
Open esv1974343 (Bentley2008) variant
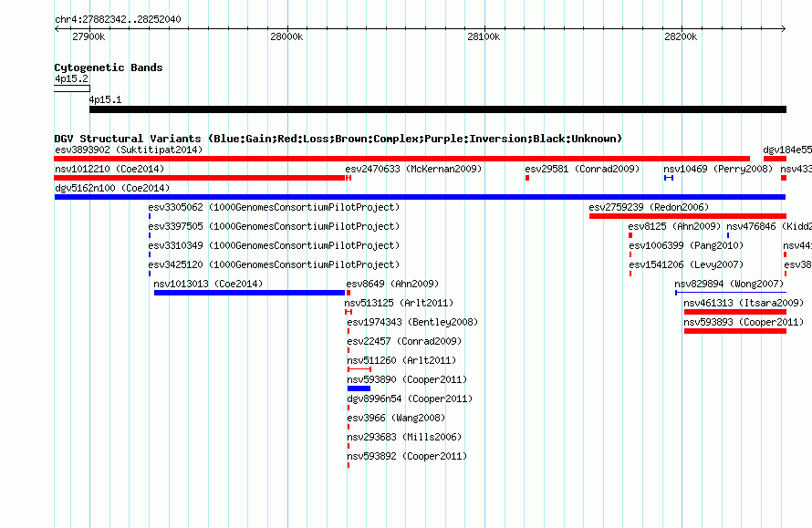(412, 322)
